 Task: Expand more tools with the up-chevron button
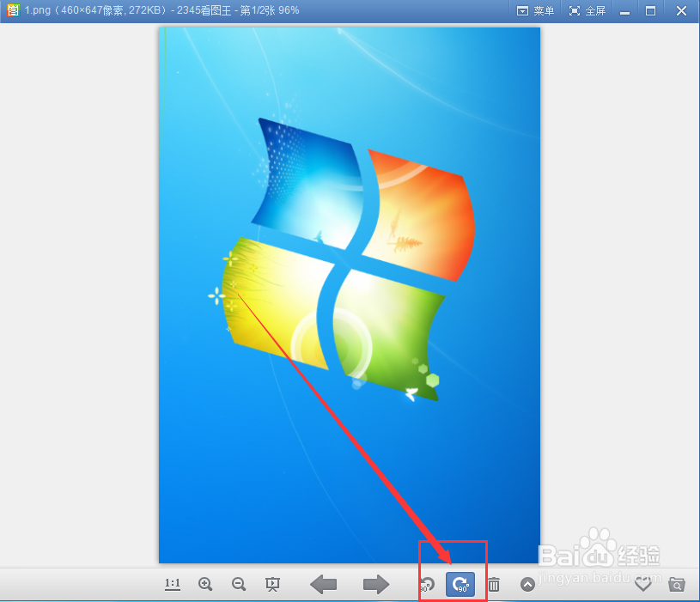click(x=527, y=584)
